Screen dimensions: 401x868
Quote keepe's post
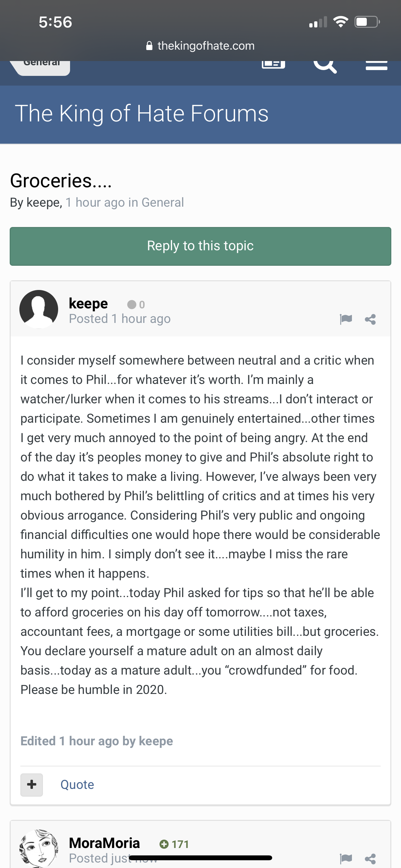(x=77, y=784)
